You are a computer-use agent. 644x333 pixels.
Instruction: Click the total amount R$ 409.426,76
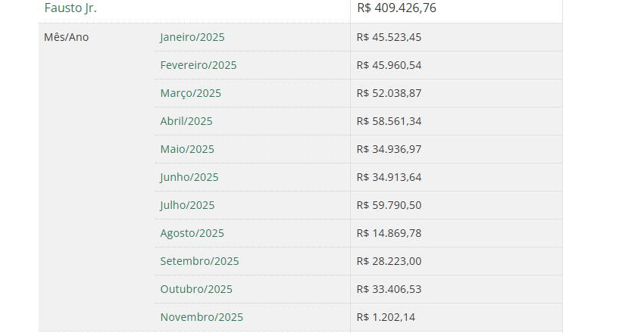397,8
